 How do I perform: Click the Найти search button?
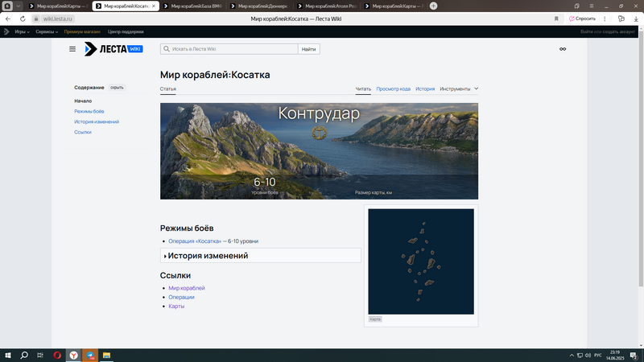tap(309, 49)
